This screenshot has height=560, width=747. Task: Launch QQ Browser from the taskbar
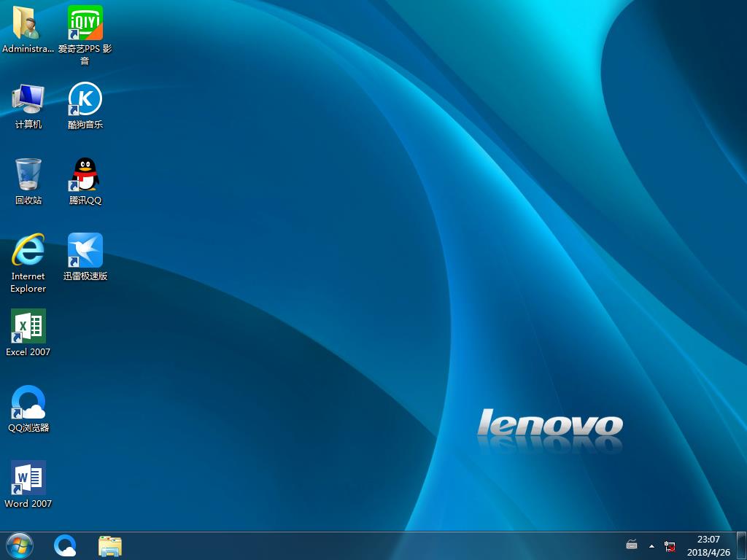(65, 545)
